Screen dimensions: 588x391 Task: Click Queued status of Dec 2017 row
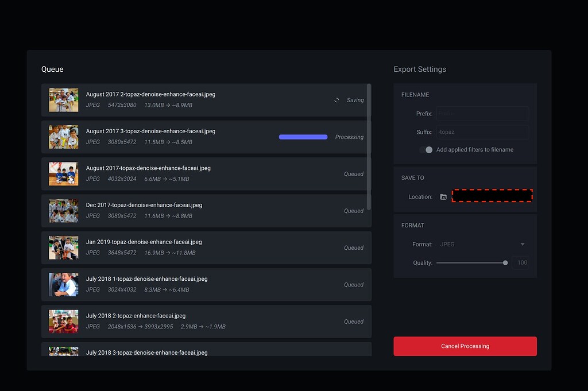[x=354, y=211]
